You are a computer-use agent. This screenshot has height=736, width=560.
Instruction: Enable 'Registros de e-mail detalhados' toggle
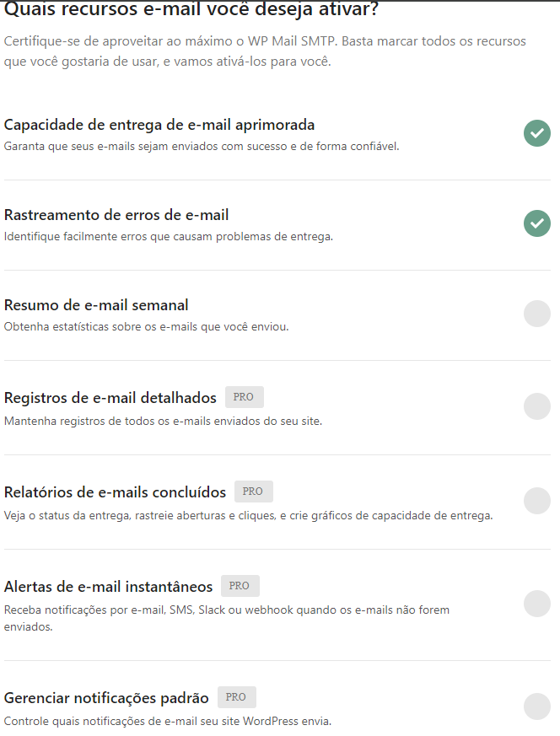536,406
